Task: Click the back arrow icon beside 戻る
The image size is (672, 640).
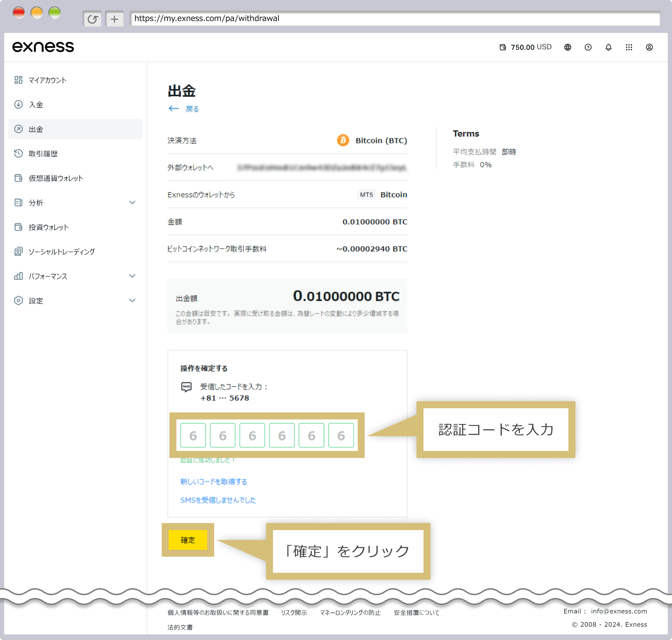Action: 174,109
